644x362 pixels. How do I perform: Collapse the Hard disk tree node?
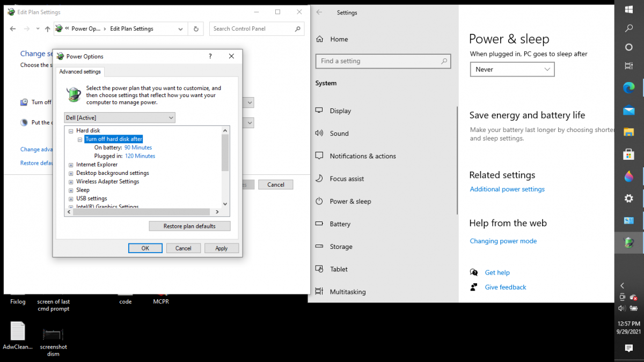click(x=71, y=131)
